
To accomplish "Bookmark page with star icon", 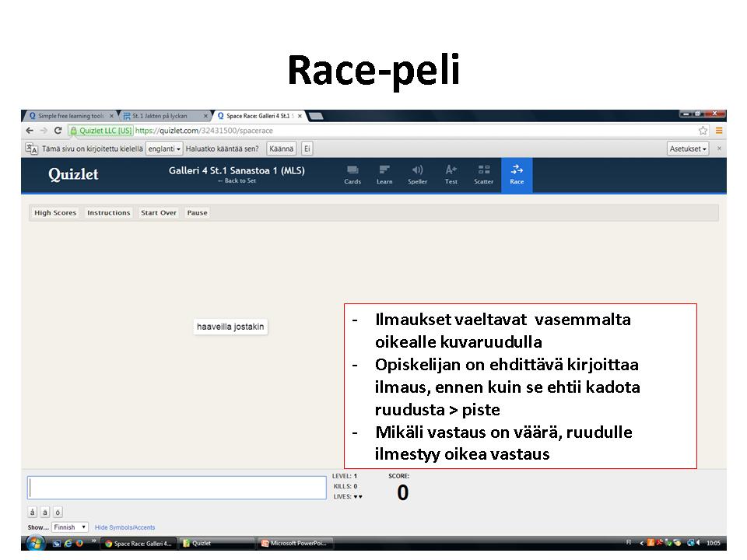I will pyautogui.click(x=703, y=131).
